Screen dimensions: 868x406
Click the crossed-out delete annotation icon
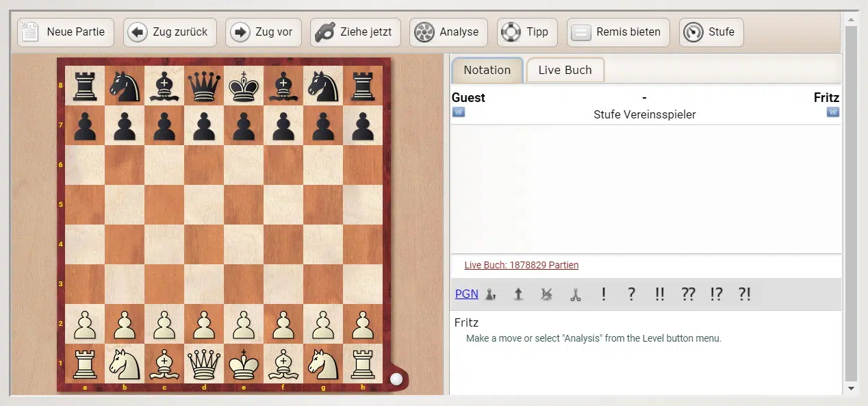[x=546, y=294]
